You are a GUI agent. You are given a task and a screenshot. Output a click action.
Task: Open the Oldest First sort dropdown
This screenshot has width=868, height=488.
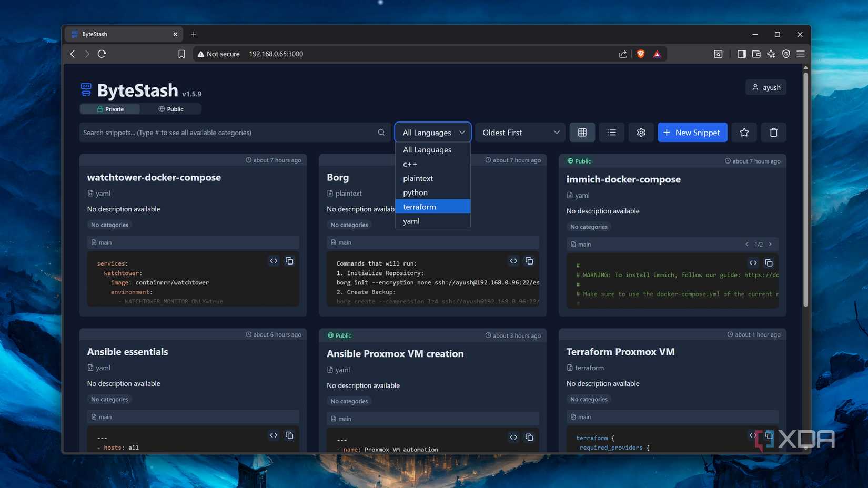pyautogui.click(x=520, y=132)
